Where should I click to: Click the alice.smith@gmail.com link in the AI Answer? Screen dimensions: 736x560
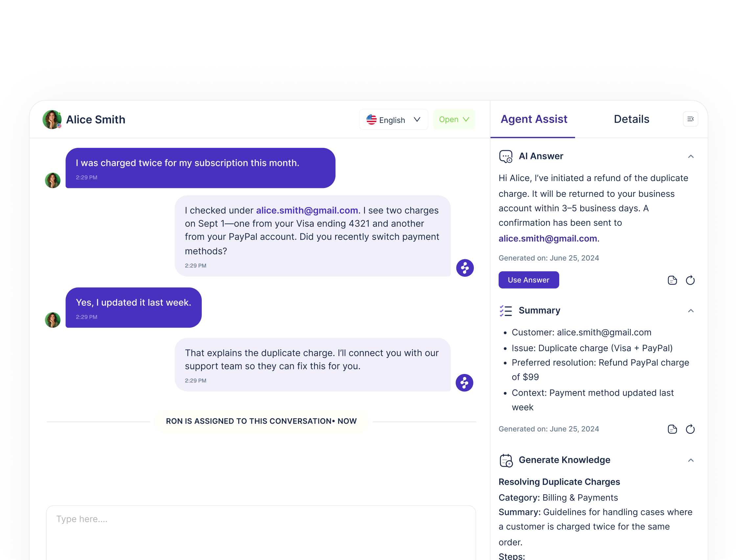(547, 238)
